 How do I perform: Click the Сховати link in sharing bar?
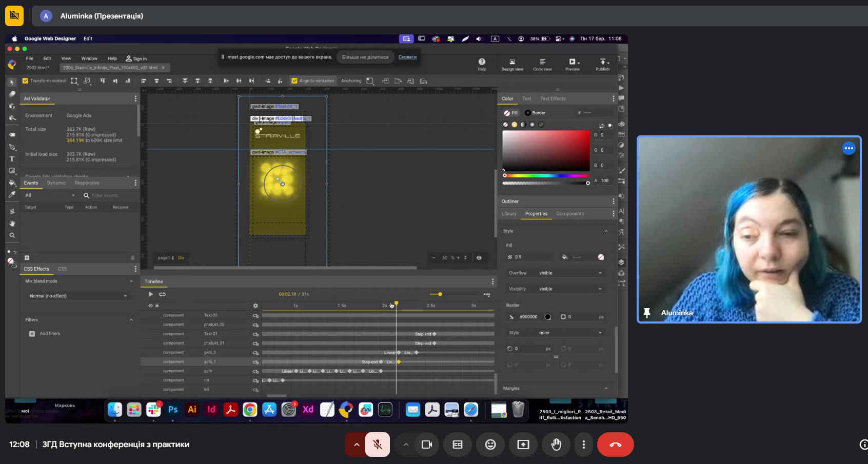(x=407, y=57)
